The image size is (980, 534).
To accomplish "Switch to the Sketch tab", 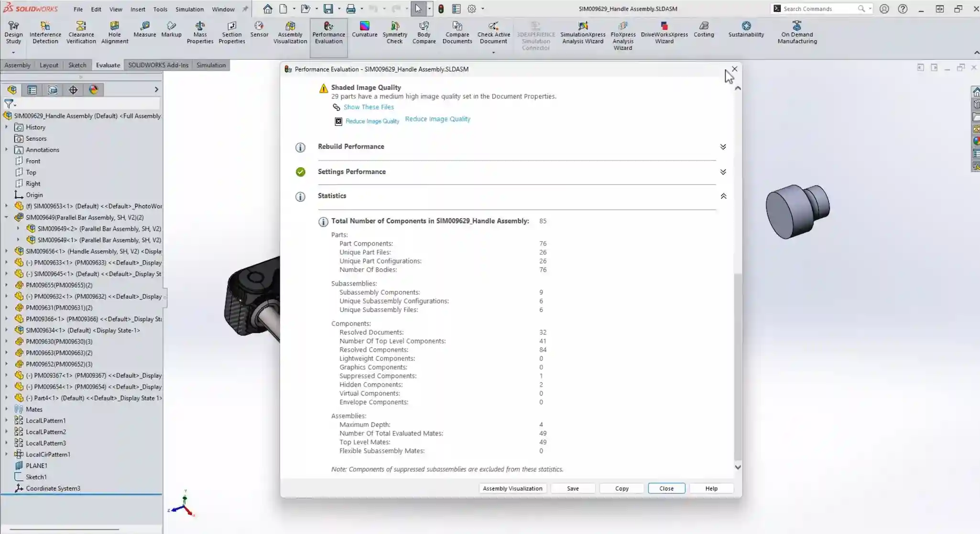I will pos(77,65).
